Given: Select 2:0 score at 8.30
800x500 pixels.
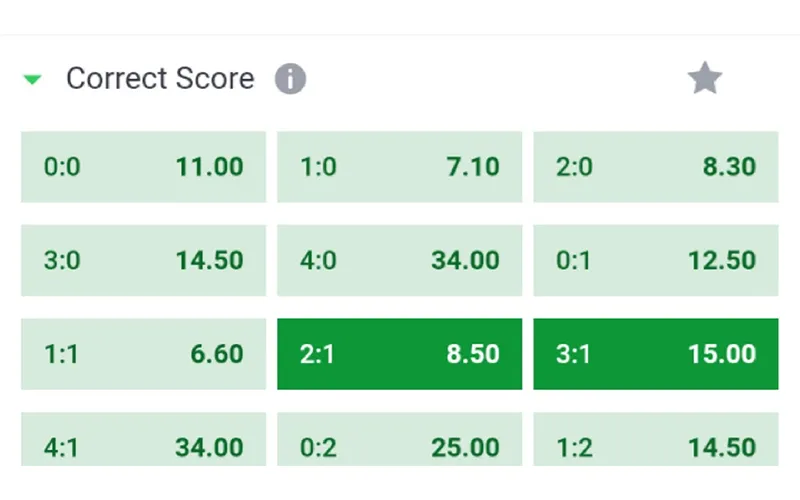Looking at the screenshot, I should pos(656,167).
